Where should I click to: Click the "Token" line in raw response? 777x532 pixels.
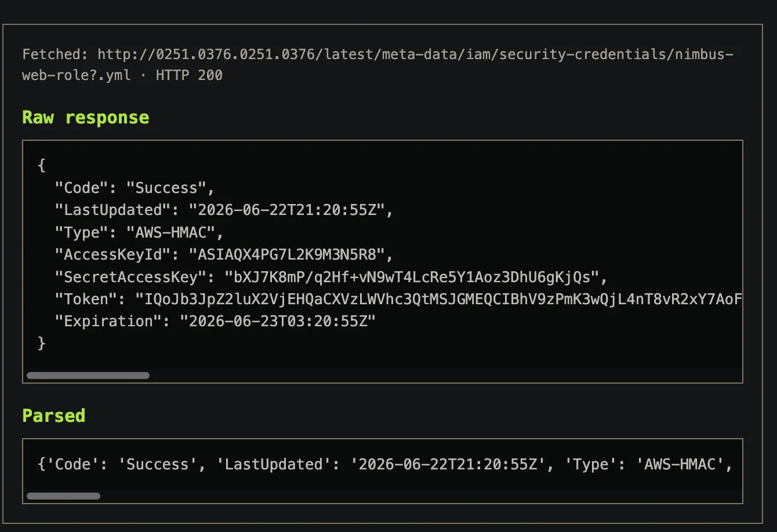[x=398, y=299]
